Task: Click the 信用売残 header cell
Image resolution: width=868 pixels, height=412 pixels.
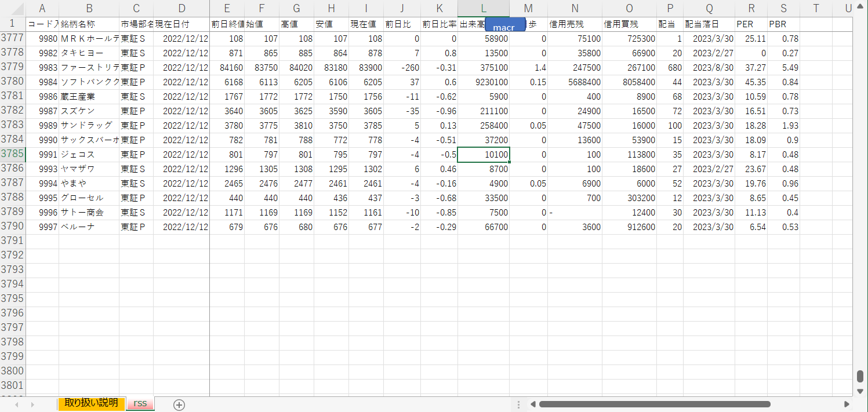Action: pos(575,24)
